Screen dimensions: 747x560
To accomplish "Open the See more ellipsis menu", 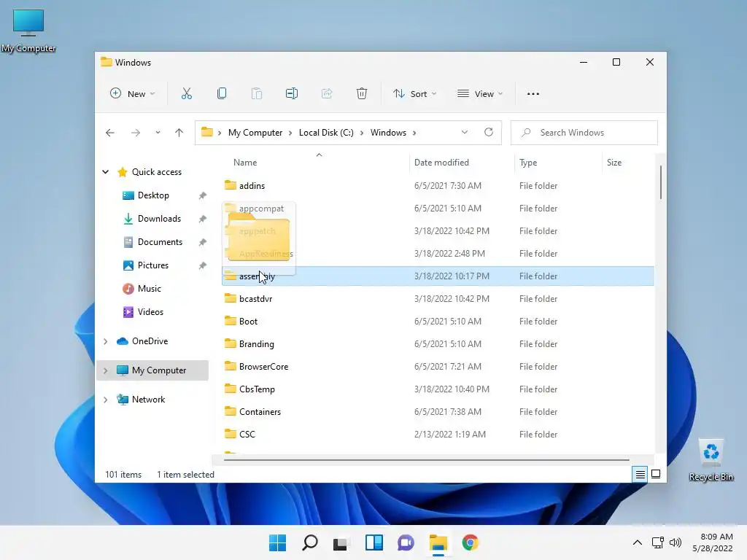I will pos(533,94).
